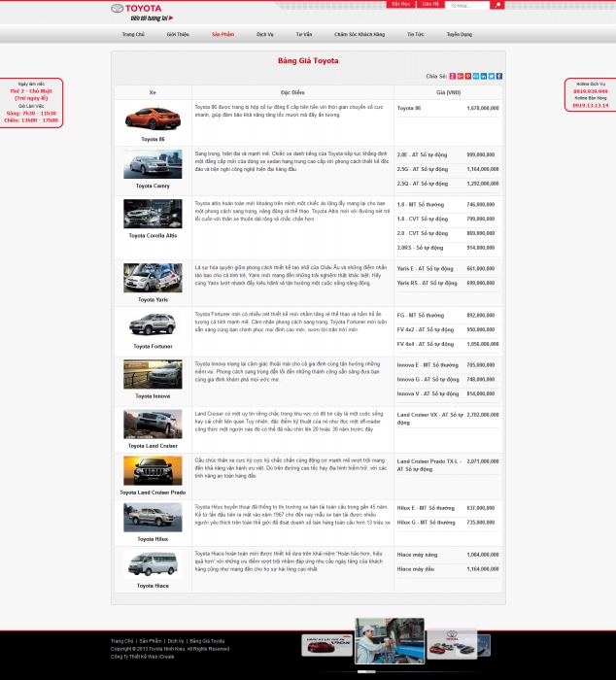
Task: Go to the Dịch Vụ menu item
Action: click(x=265, y=34)
